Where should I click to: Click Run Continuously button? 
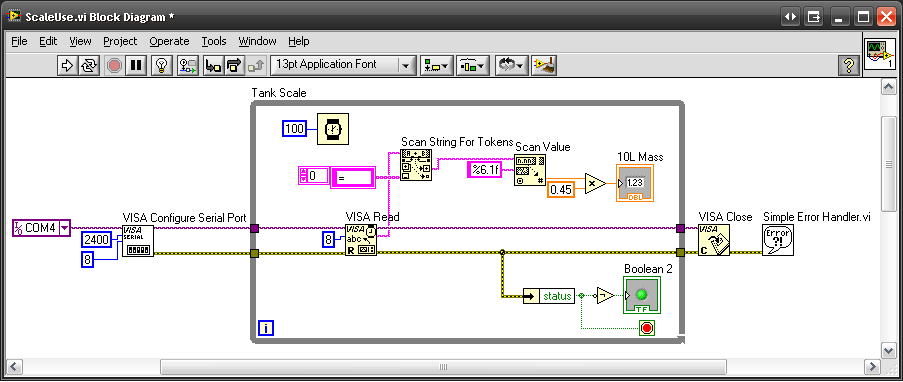(89, 65)
